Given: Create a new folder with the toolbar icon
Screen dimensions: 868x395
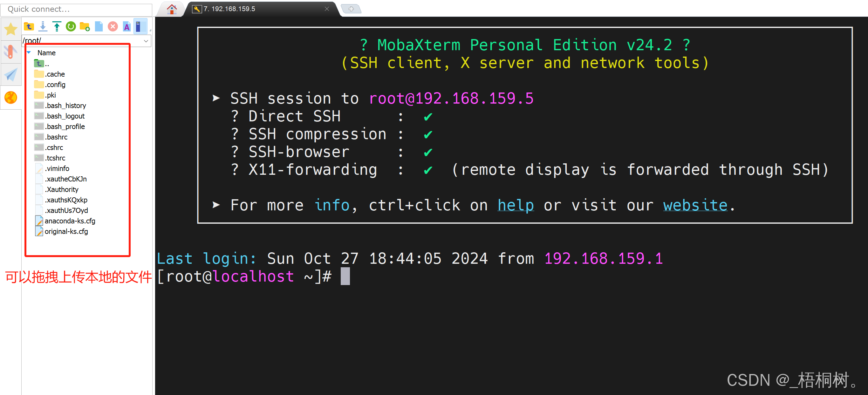Looking at the screenshot, I should click(x=85, y=26).
